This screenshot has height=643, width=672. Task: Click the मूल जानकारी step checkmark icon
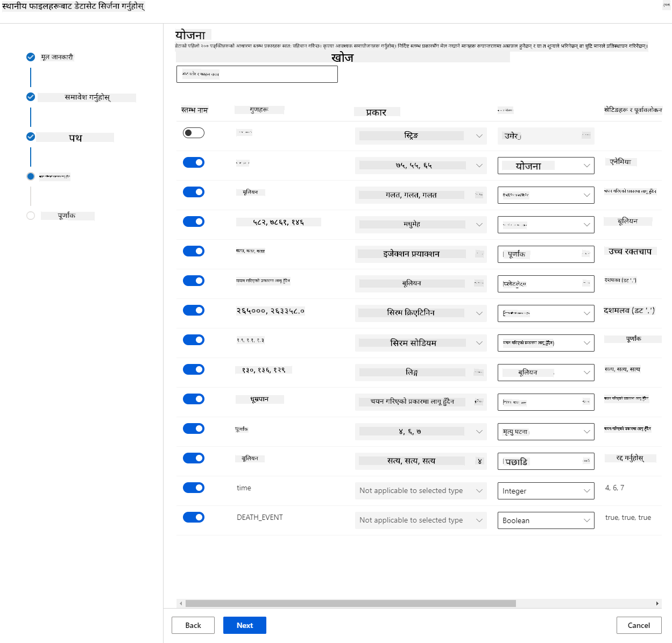(x=31, y=57)
